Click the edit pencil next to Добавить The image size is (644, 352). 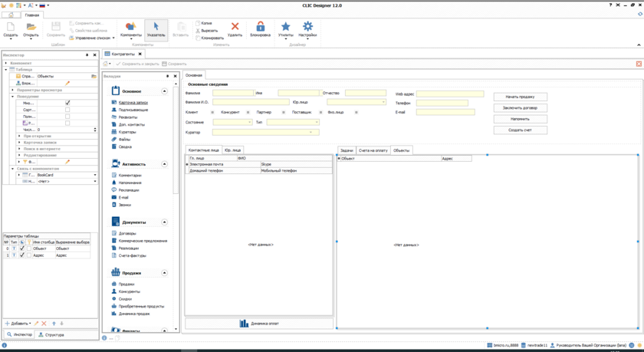pyautogui.click(x=36, y=324)
